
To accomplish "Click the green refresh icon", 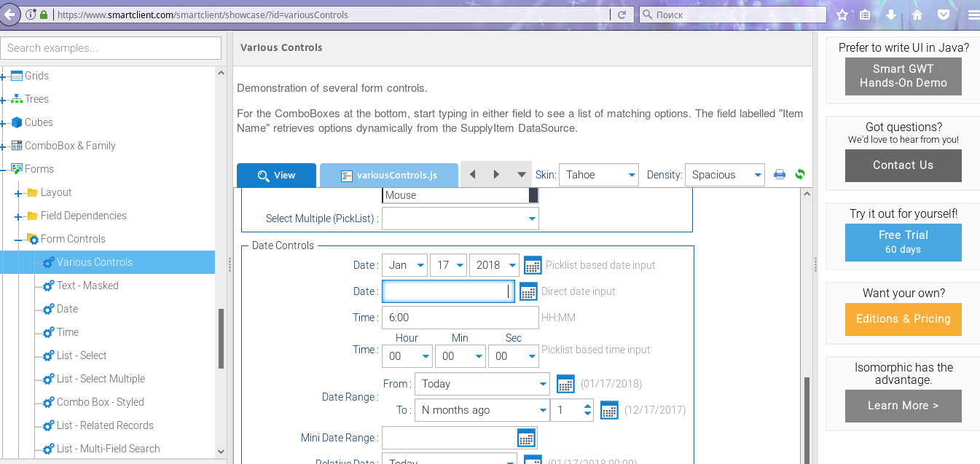I will tap(800, 175).
